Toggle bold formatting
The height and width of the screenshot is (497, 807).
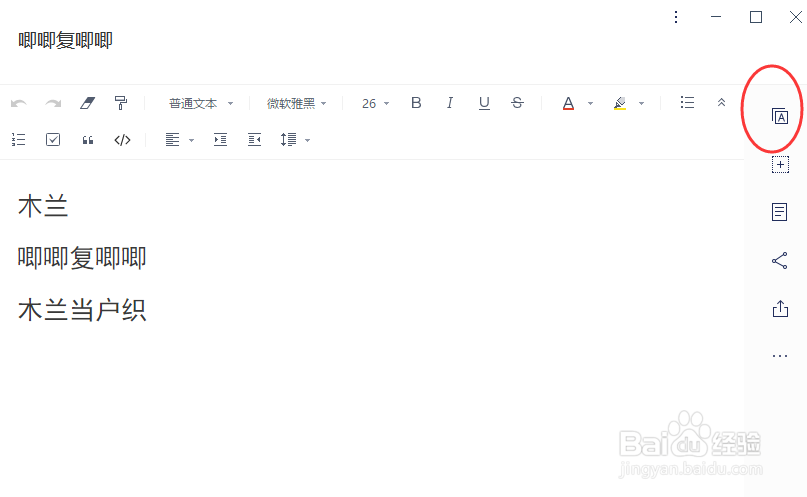(416, 103)
